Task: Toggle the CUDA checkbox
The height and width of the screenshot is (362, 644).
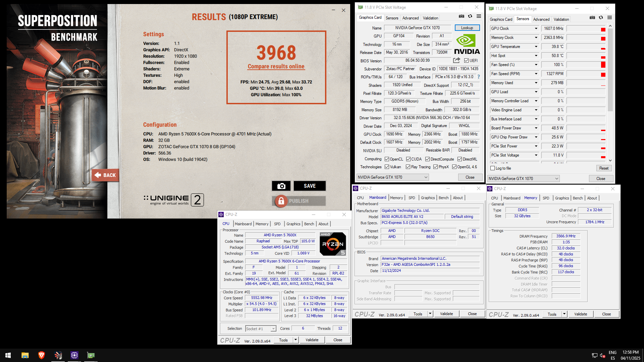Action: [x=408, y=159]
